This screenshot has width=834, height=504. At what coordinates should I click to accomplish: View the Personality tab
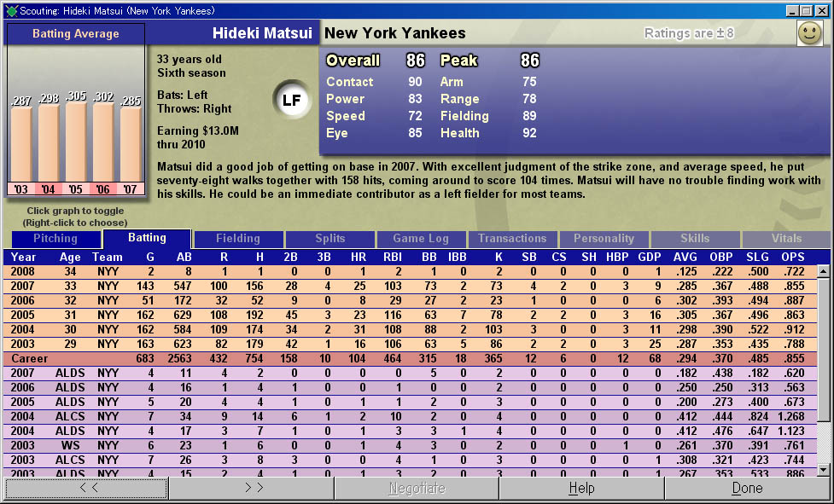[604, 239]
